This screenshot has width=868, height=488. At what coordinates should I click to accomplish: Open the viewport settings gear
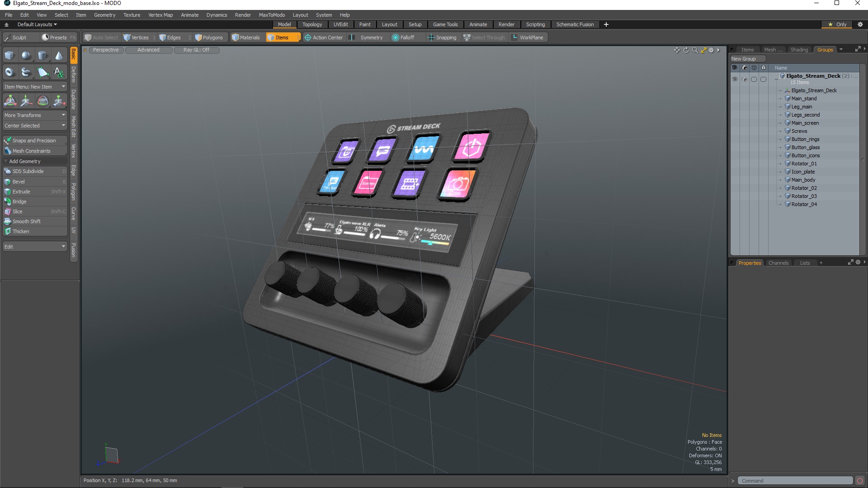pyautogui.click(x=711, y=50)
